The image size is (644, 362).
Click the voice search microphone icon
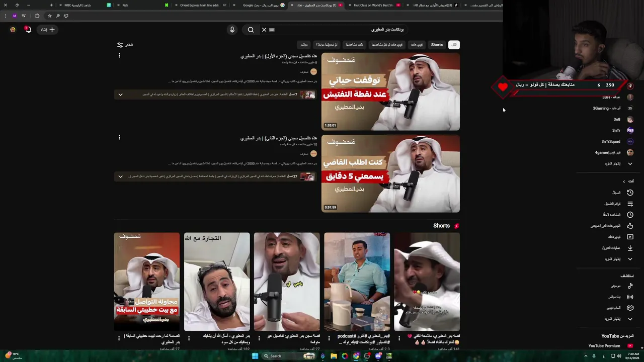click(x=232, y=30)
